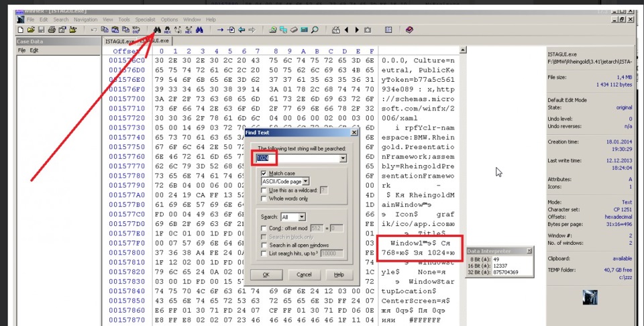Click the blue Continue Search binoculars icon
The image size is (644, 326).
pos(200,30)
